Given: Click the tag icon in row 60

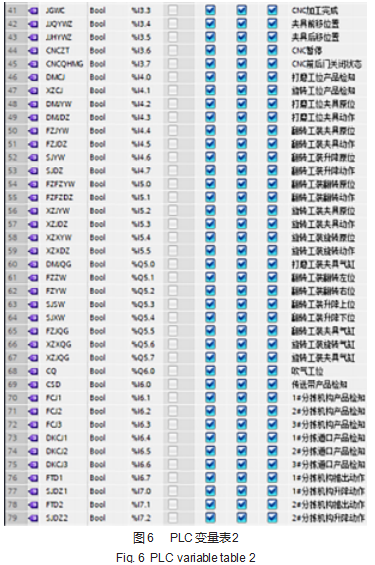Looking at the screenshot, I should pyautogui.click(x=34, y=264).
